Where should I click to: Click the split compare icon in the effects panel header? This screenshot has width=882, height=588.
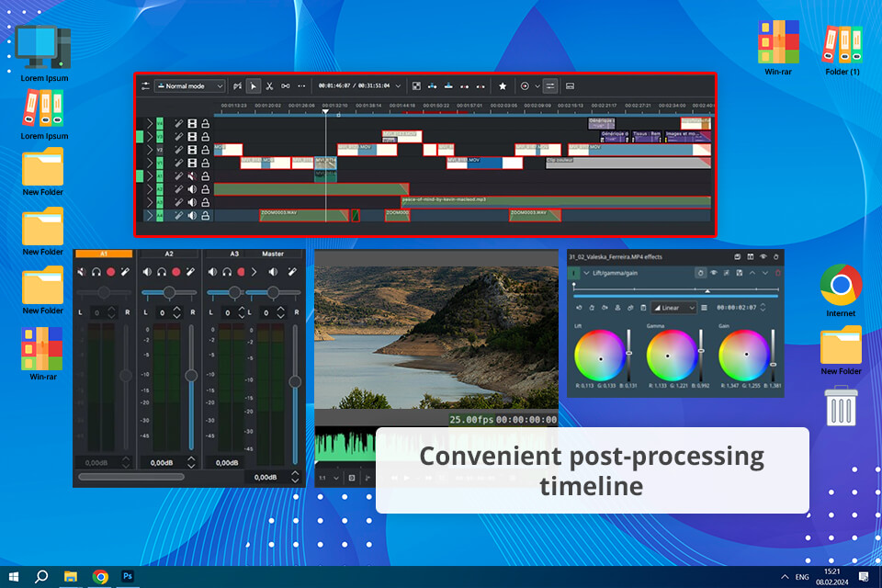coord(751,256)
